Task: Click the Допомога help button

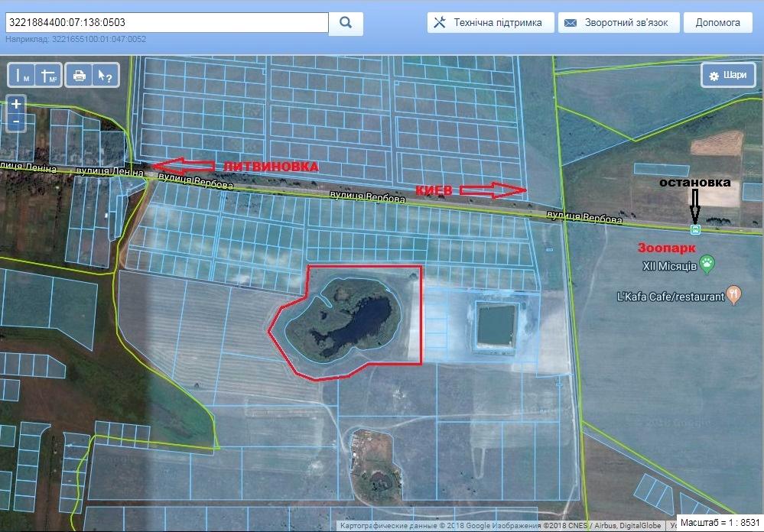Action: coord(717,22)
